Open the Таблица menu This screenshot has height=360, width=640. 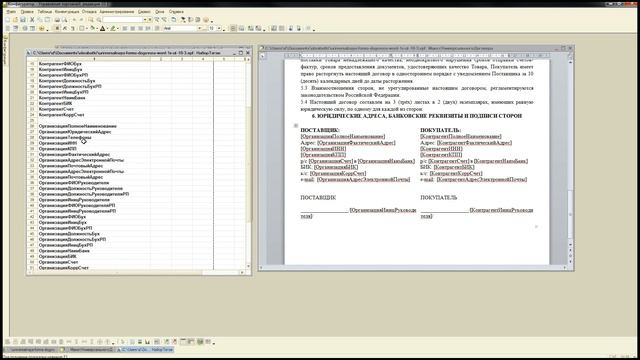point(45,12)
